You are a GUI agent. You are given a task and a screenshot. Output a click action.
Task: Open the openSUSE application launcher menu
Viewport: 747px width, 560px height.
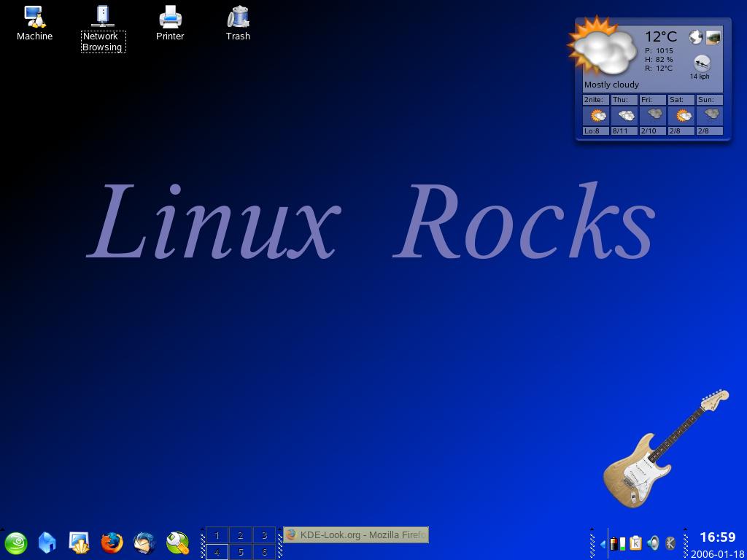coord(15,543)
